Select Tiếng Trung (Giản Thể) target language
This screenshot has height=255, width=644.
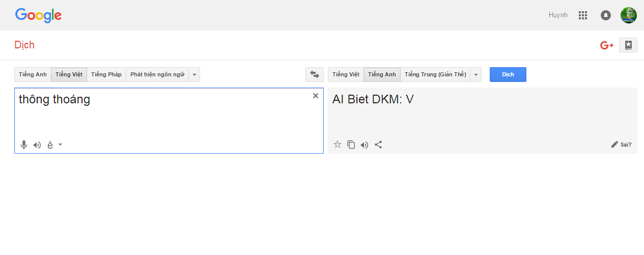[x=435, y=75]
